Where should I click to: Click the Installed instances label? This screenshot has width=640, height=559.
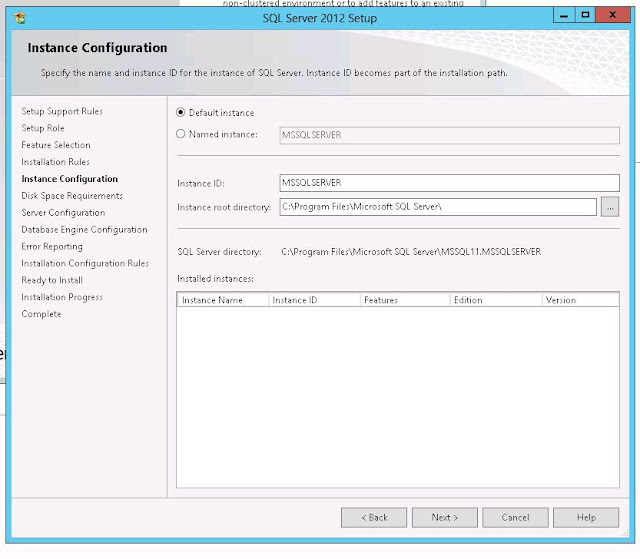pos(216,279)
